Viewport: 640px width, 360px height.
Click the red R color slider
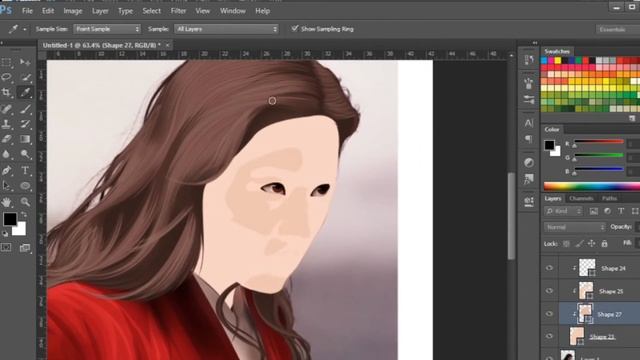point(598,142)
